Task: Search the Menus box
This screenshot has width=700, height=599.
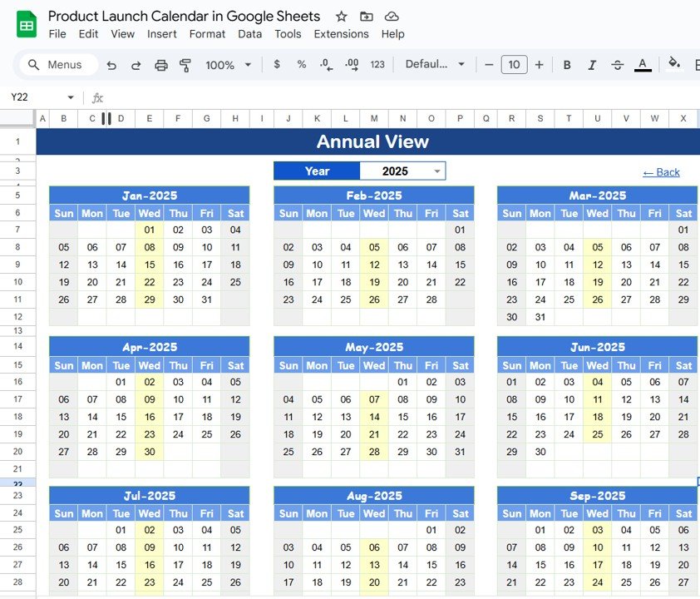Action: 58,65
